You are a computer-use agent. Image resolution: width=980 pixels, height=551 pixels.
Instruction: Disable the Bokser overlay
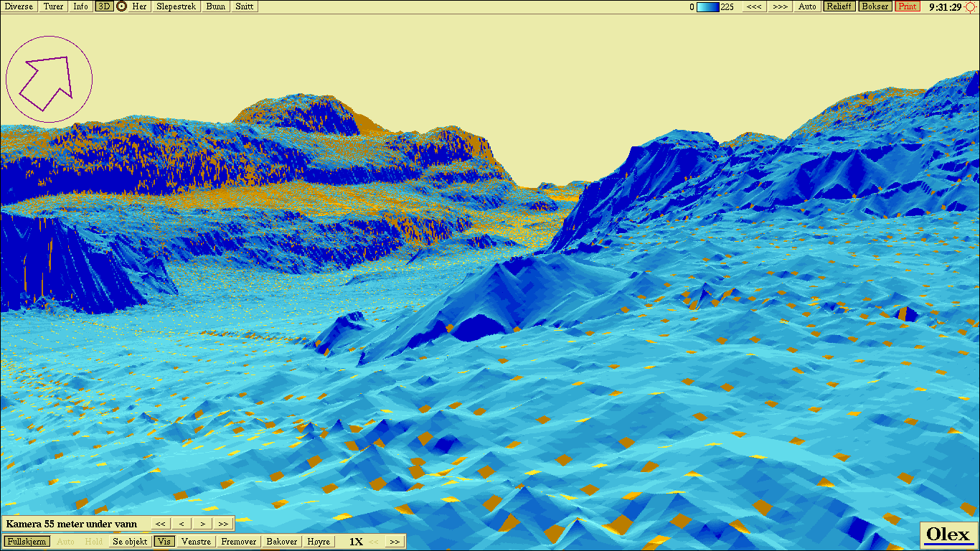tap(875, 6)
